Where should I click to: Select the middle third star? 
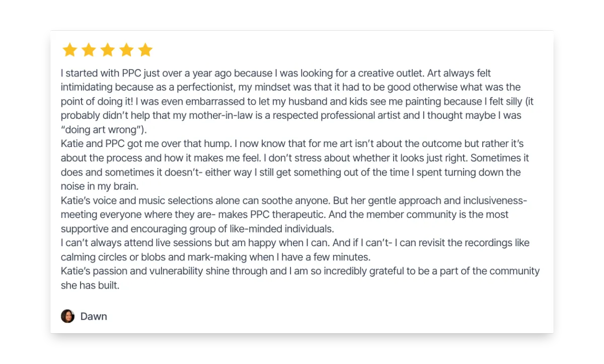107,50
